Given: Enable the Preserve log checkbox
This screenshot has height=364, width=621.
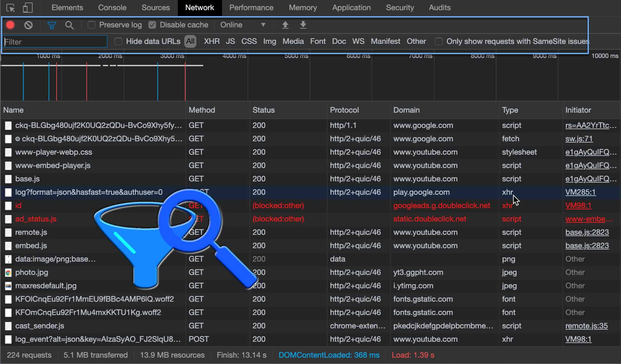Looking at the screenshot, I should click(91, 25).
